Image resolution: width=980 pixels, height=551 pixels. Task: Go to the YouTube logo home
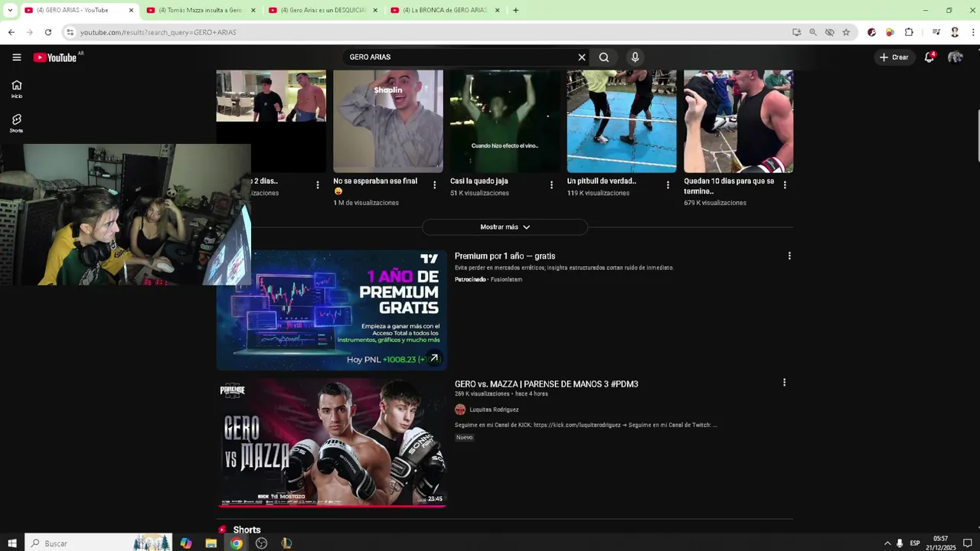point(55,57)
